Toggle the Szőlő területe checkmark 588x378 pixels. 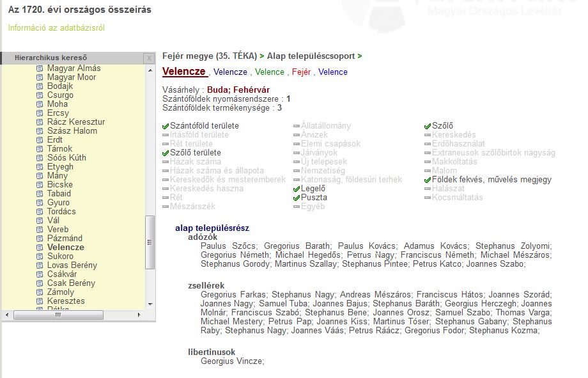click(166, 153)
